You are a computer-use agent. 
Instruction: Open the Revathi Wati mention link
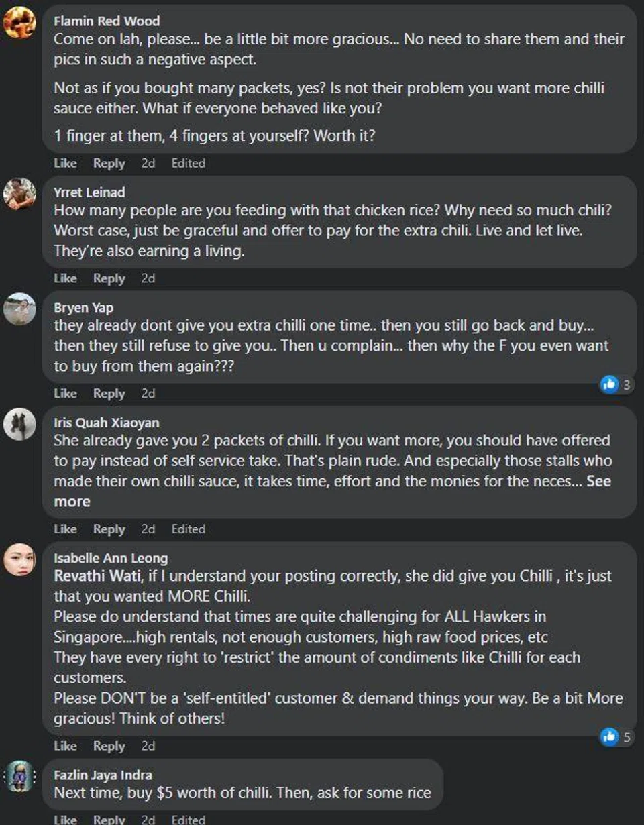click(x=97, y=576)
